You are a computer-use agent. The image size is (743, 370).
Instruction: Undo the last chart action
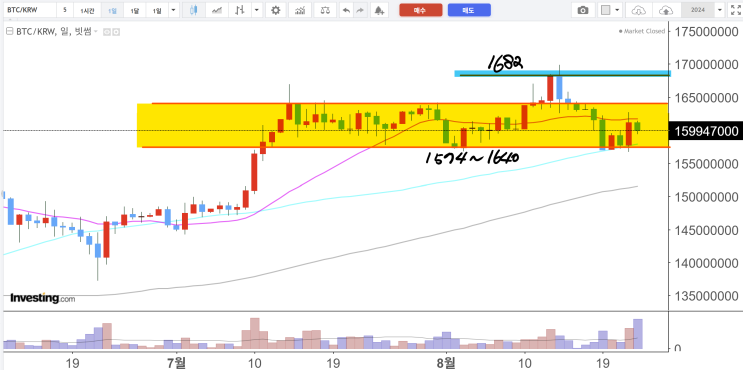(x=346, y=10)
